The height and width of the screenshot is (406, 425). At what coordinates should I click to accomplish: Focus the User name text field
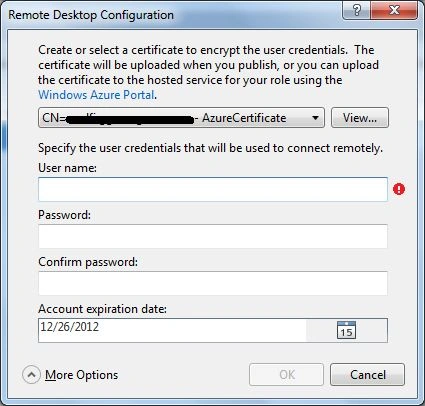pyautogui.click(x=213, y=189)
